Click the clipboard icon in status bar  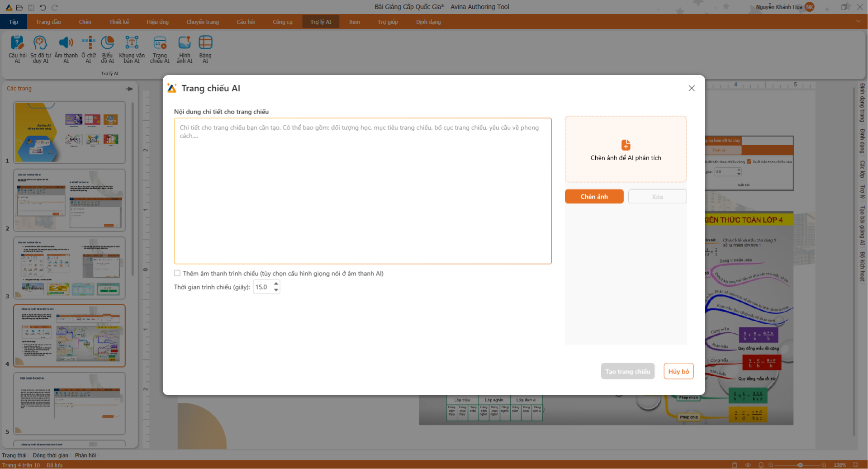[734, 465]
